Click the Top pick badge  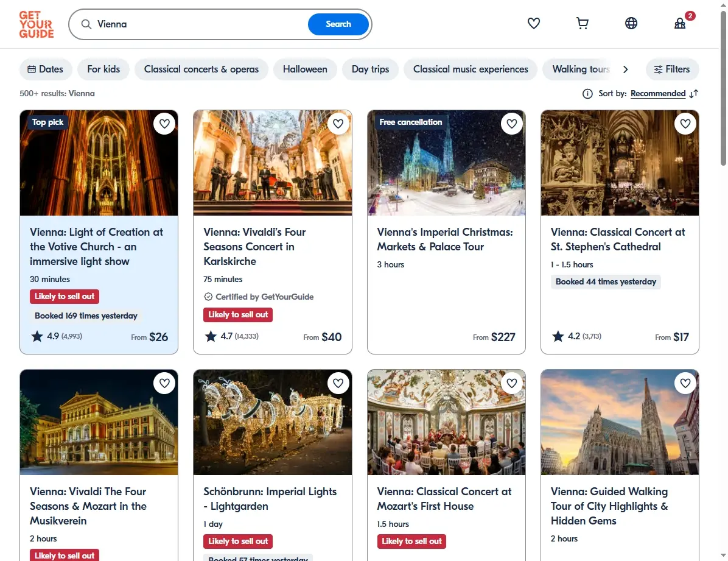[48, 122]
